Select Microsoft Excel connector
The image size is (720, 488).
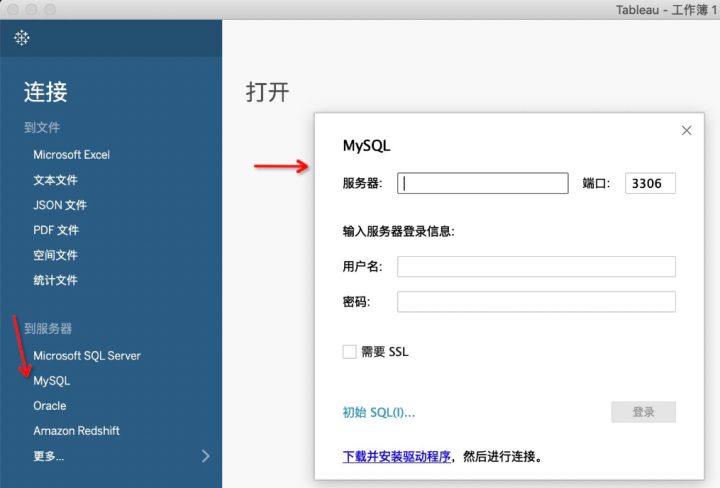71,155
